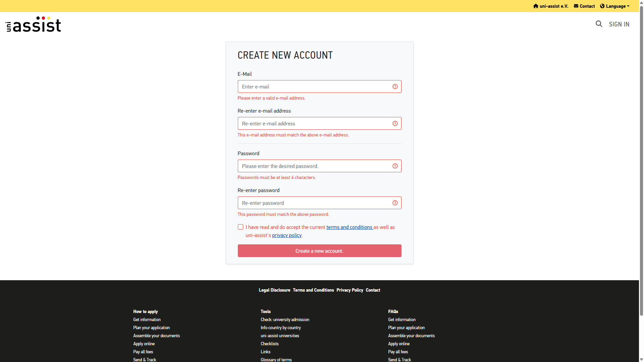Click warning icon in Re-enter e-mail field
644x362 pixels.
tap(395, 123)
